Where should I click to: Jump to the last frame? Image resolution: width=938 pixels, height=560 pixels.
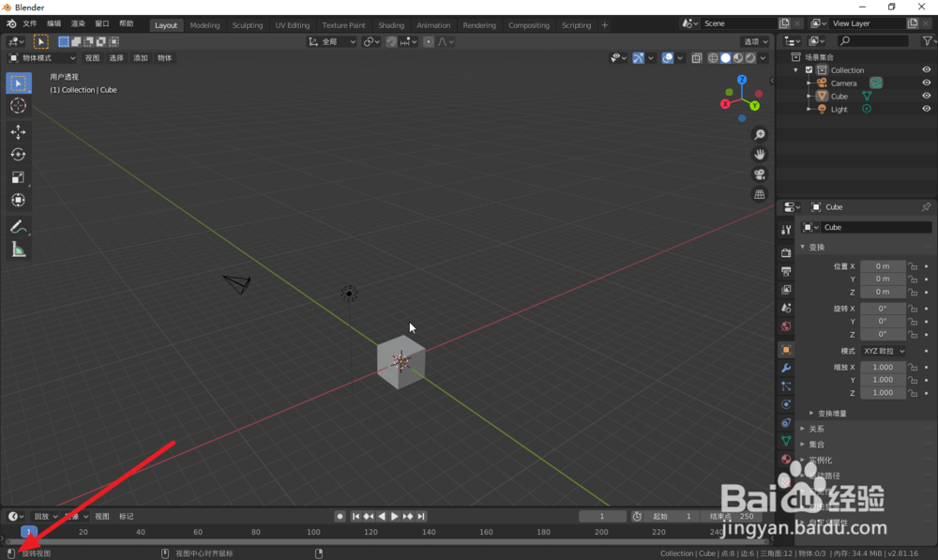421,516
